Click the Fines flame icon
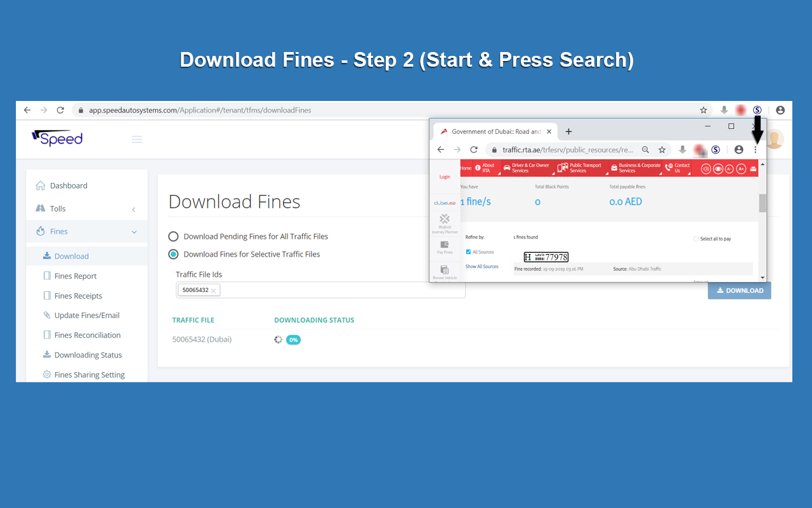This screenshot has width=812, height=508. [39, 231]
